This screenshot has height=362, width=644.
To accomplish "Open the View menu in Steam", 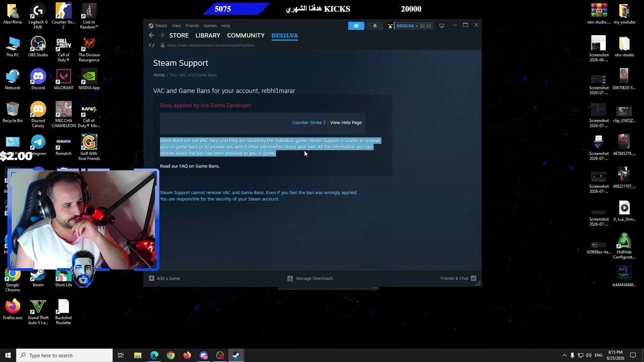I will pos(176,26).
